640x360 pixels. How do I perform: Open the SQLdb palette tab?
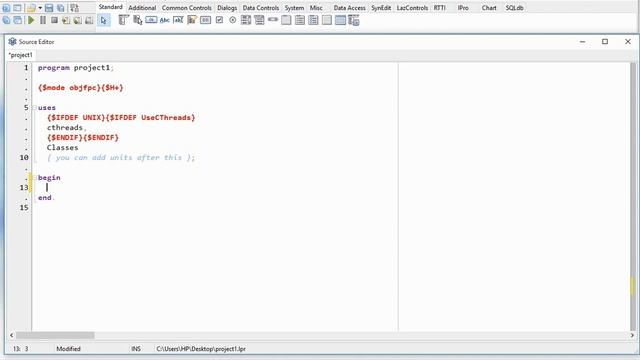pos(514,8)
